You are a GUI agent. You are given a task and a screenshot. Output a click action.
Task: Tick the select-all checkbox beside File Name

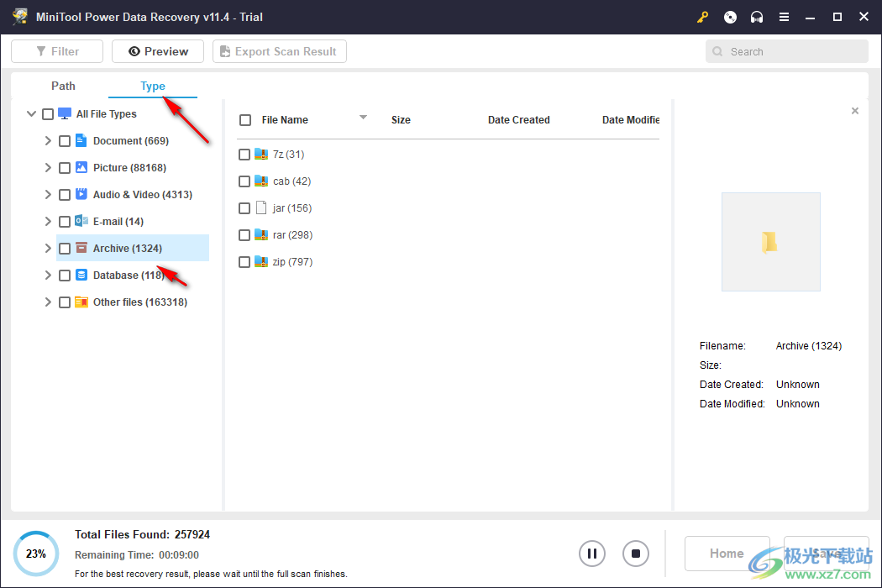(245, 120)
